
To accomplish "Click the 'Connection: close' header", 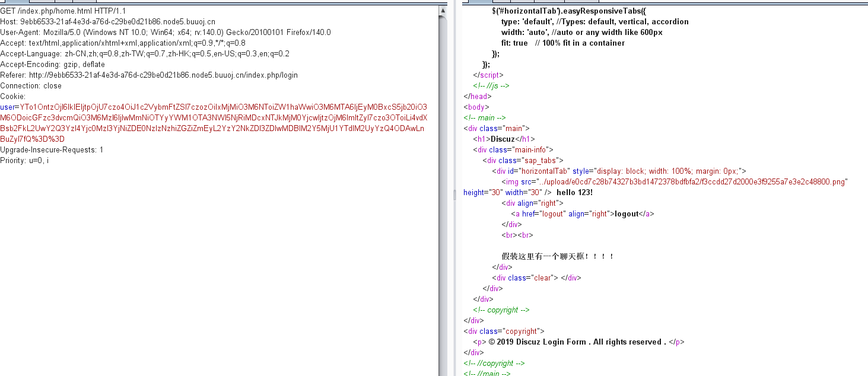I will tap(31, 86).
